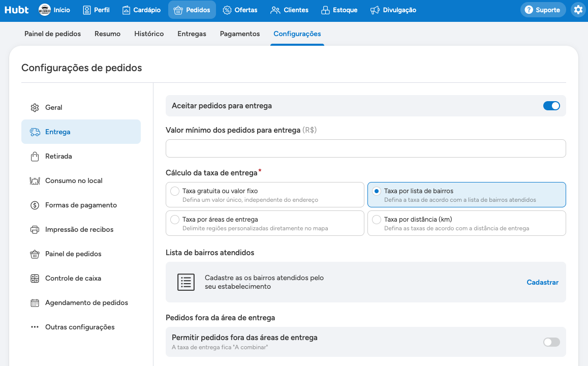Select Entrega in settings sidebar
This screenshot has height=366, width=588.
[x=81, y=132]
